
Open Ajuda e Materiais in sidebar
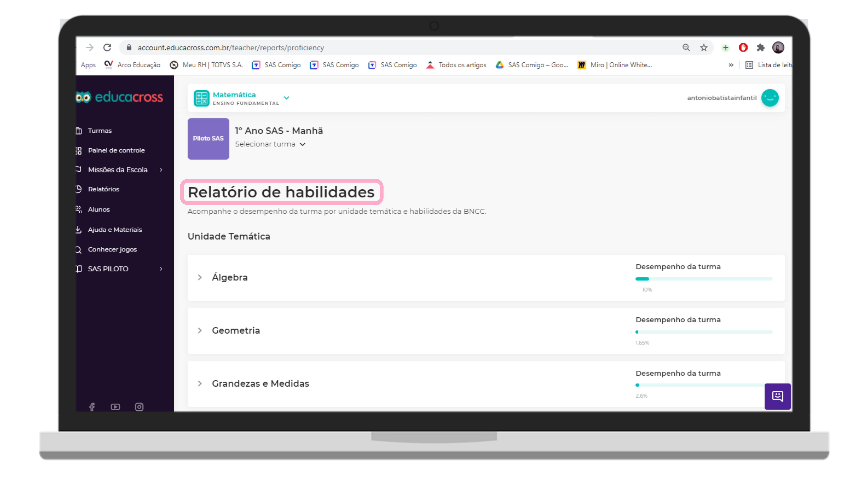(115, 230)
